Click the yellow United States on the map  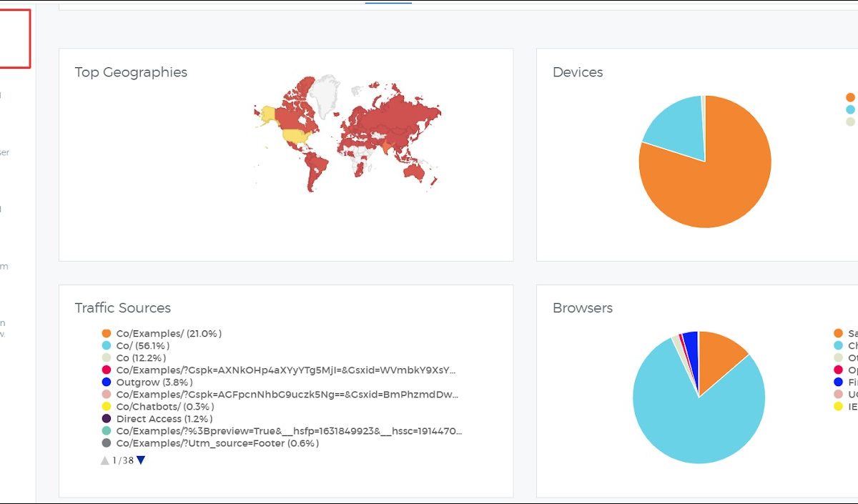pos(295,135)
